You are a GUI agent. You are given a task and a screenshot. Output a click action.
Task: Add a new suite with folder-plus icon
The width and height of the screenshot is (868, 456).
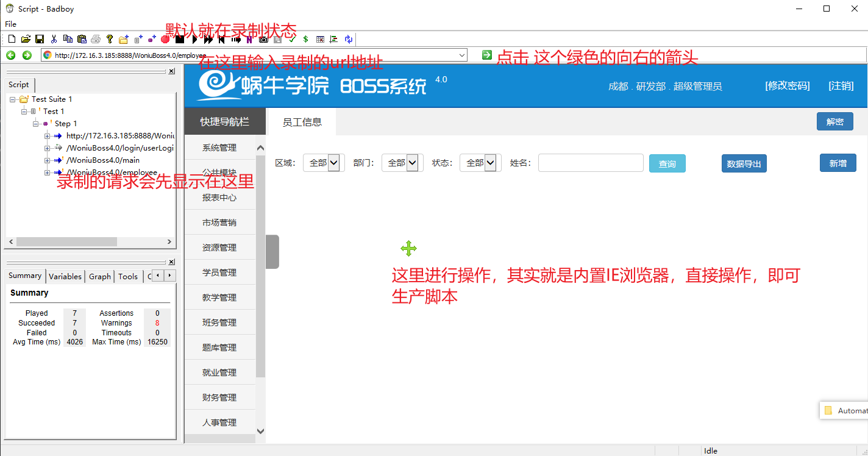(124, 39)
